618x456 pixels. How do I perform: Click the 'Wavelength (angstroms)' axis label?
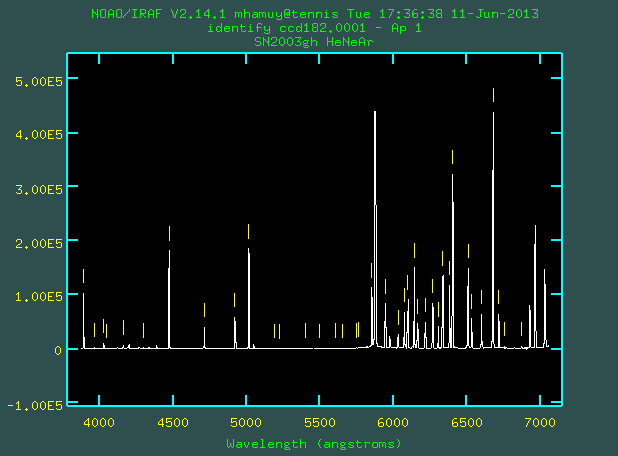coord(314,444)
